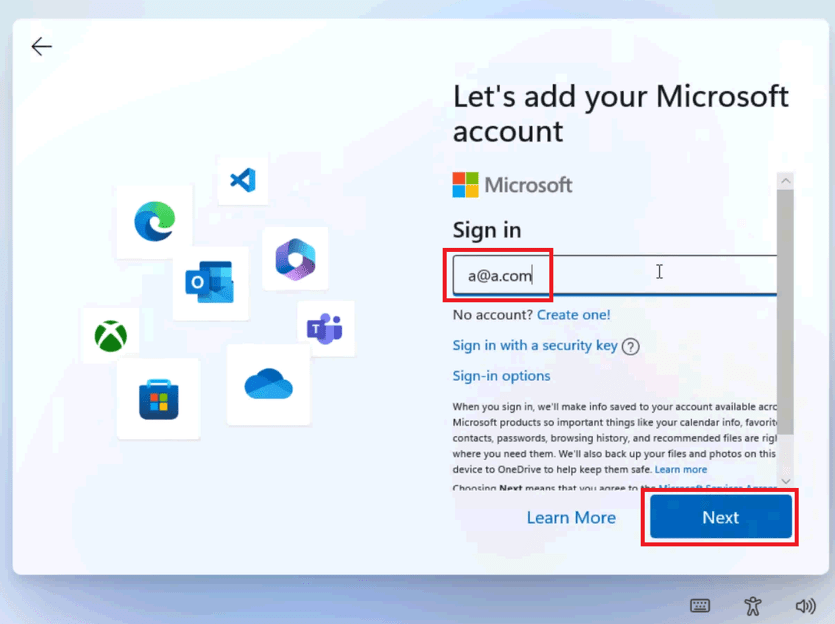Open the on-screen keyboard icon
Viewport: 835px width, 624px height.
700,605
